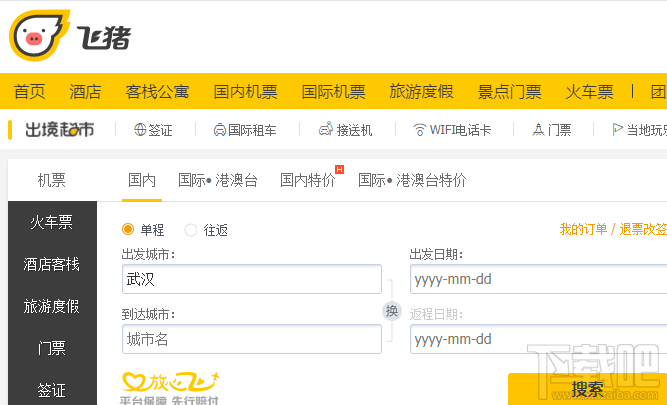
Task: Select 火车票 in the dark sidebar
Action: coord(51,222)
